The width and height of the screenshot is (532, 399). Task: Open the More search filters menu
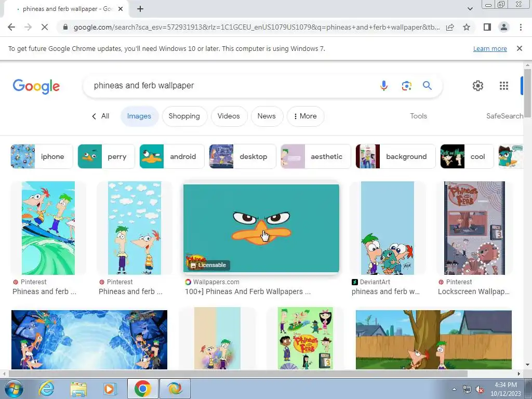305,116
